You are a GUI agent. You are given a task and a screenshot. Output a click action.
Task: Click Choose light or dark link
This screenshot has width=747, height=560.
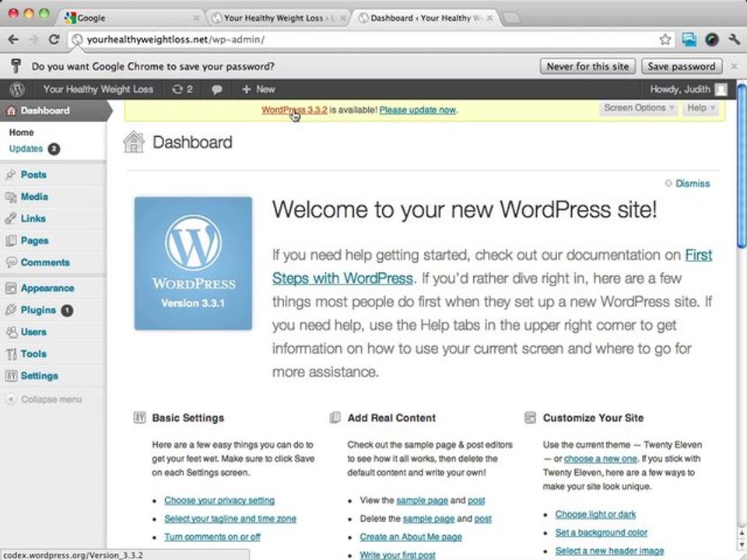point(595,514)
